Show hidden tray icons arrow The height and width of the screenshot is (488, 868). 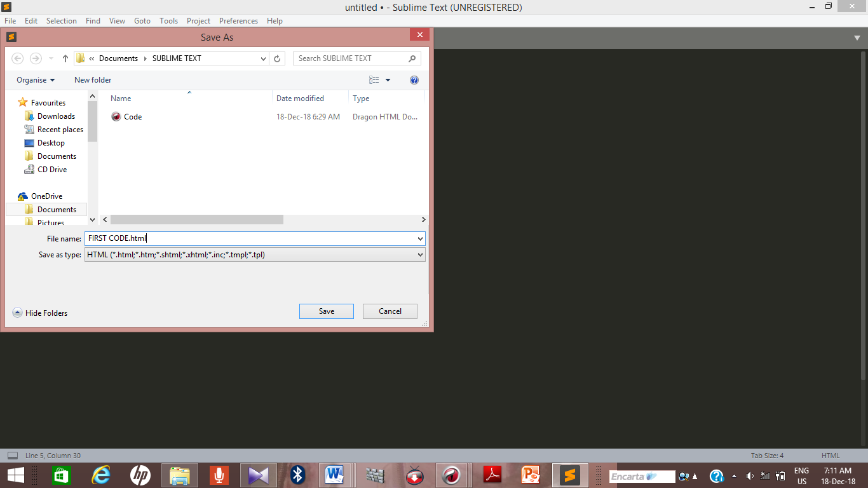click(x=735, y=476)
